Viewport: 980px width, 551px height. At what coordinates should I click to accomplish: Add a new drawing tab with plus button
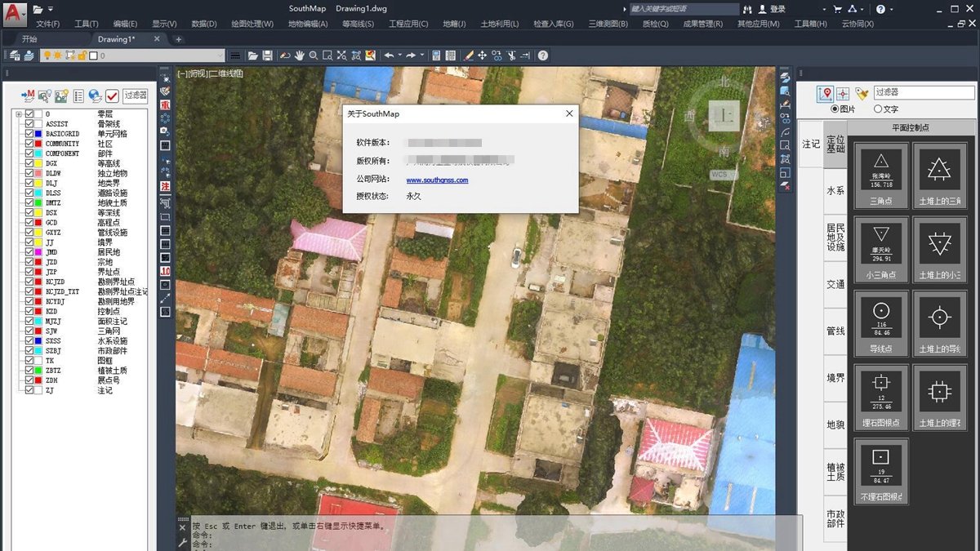tap(179, 39)
